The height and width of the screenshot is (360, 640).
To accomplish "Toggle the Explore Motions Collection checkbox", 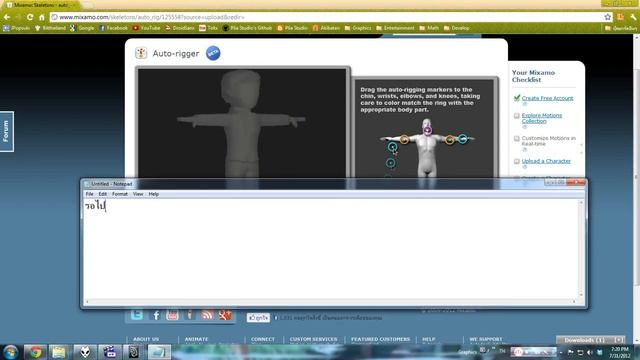I will pyautogui.click(x=517, y=116).
